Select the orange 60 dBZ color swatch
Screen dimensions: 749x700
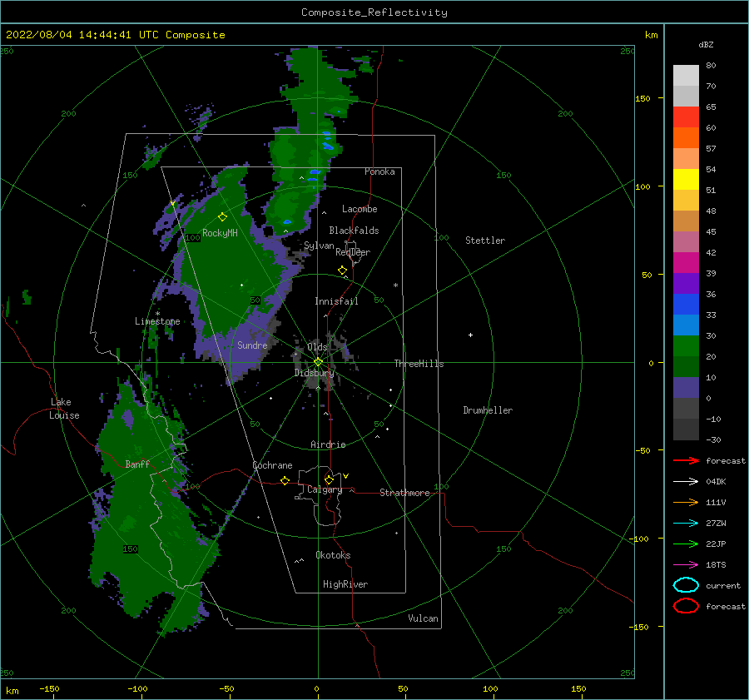tap(686, 137)
